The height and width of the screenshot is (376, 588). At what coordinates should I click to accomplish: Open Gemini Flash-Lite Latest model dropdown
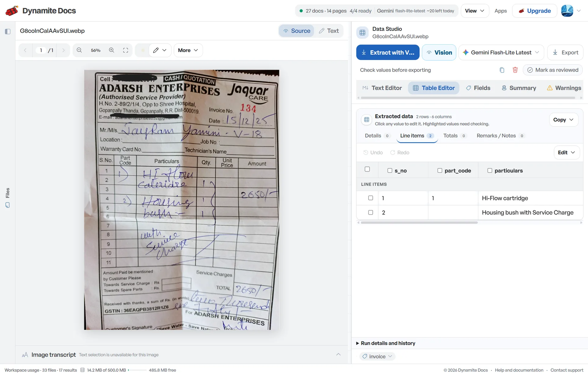pos(501,52)
